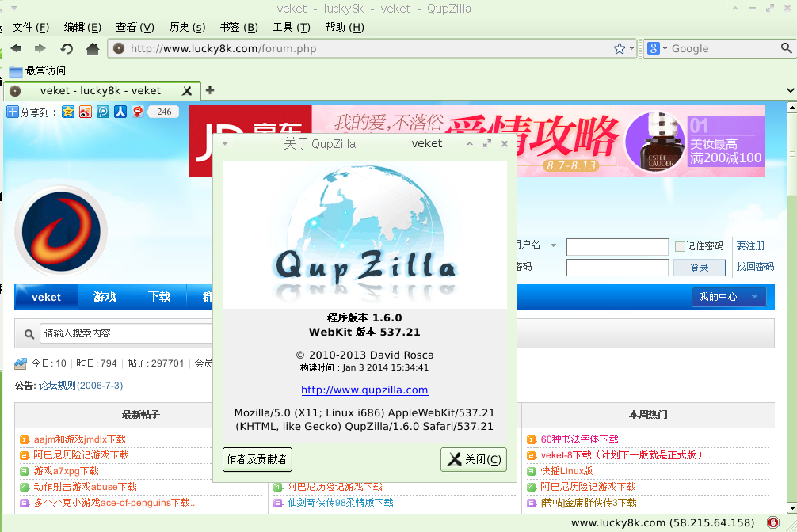Open the home page icon
The height and width of the screenshot is (532, 797).
[93, 49]
